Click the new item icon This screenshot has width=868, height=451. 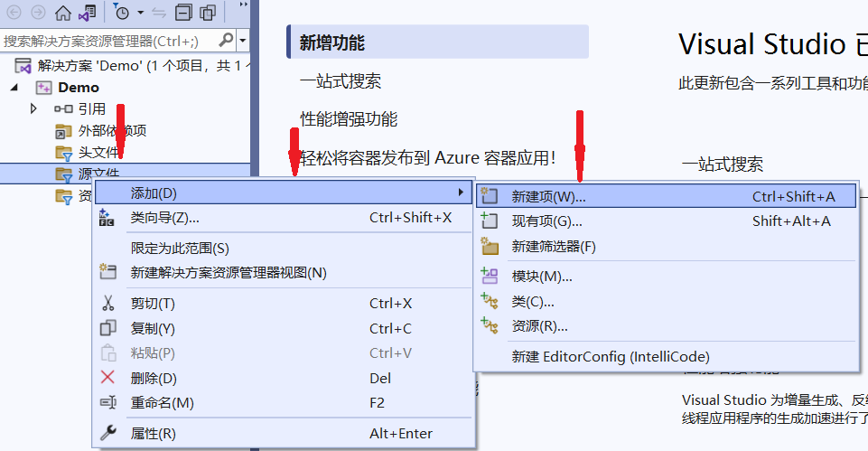click(489, 195)
